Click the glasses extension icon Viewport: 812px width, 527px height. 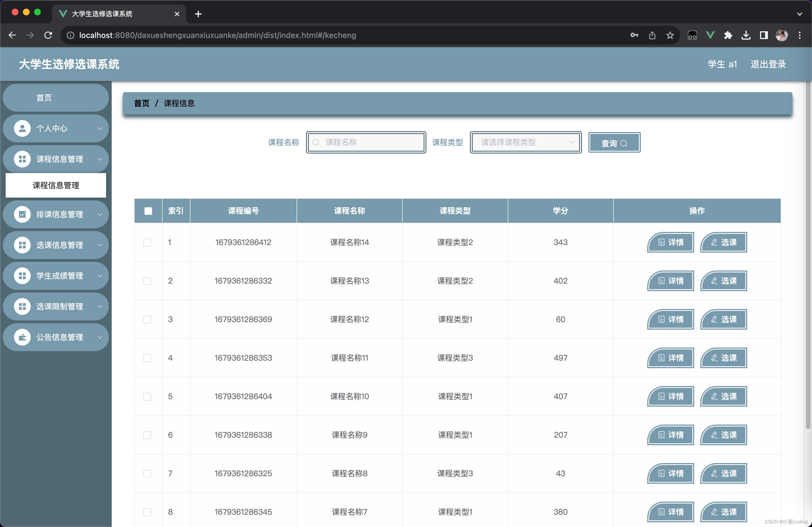[692, 35]
